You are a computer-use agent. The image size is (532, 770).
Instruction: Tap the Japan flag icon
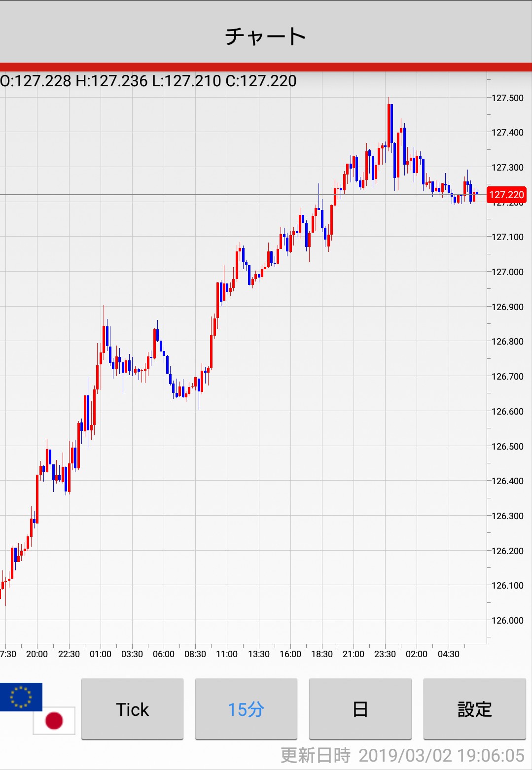click(54, 720)
